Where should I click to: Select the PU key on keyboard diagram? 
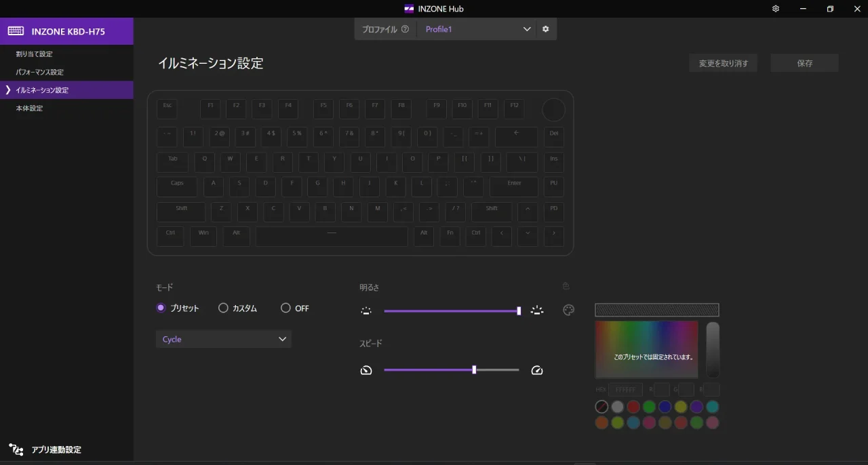[x=553, y=186]
